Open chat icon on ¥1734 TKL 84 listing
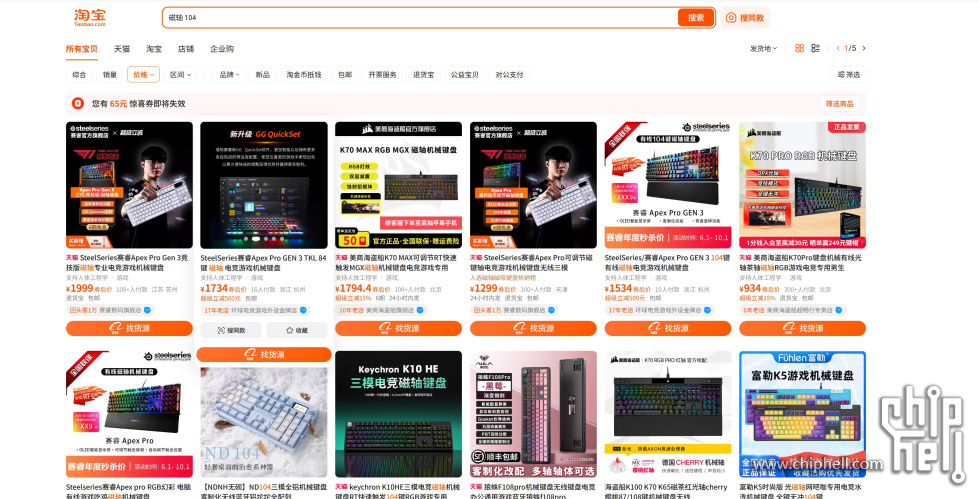979x499 pixels. pos(303,310)
